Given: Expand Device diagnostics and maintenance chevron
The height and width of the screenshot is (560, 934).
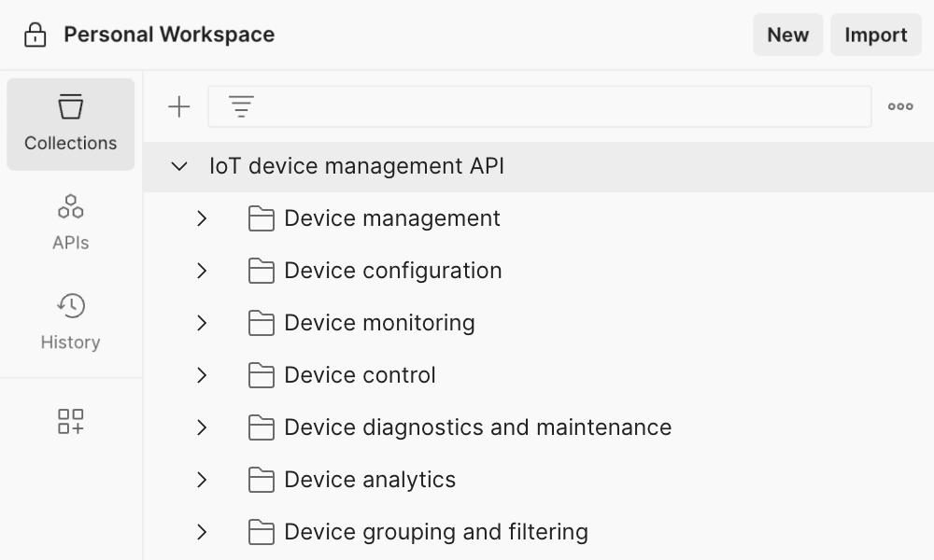Looking at the screenshot, I should 202,427.
